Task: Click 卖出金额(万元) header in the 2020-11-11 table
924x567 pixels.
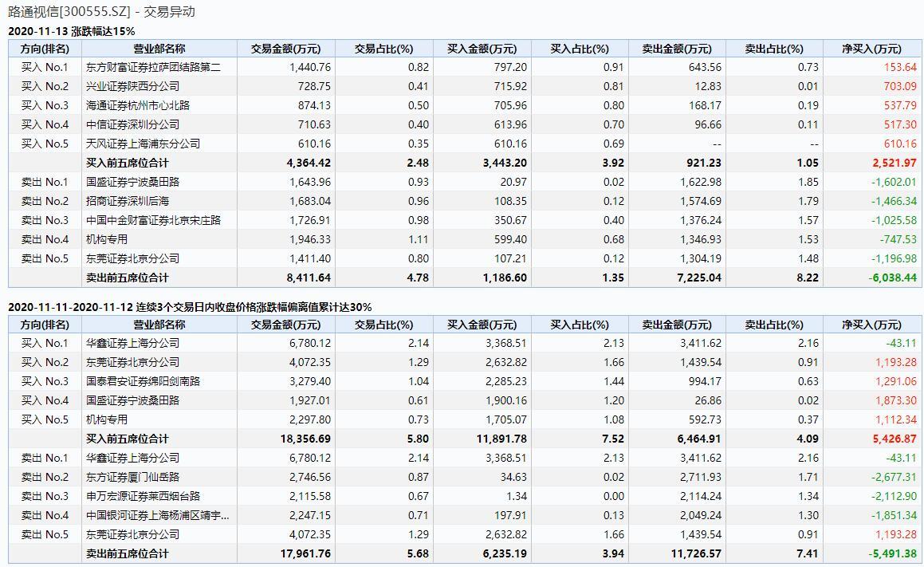Action: click(x=677, y=325)
